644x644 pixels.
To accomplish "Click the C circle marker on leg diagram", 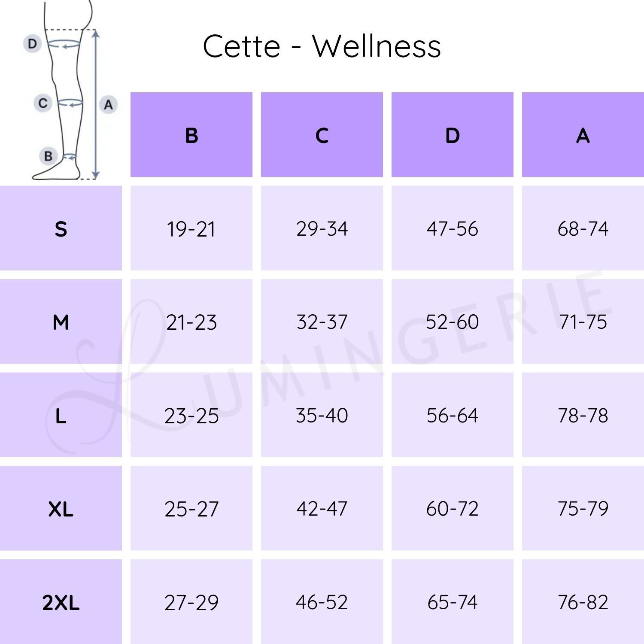I will pos(43,103).
